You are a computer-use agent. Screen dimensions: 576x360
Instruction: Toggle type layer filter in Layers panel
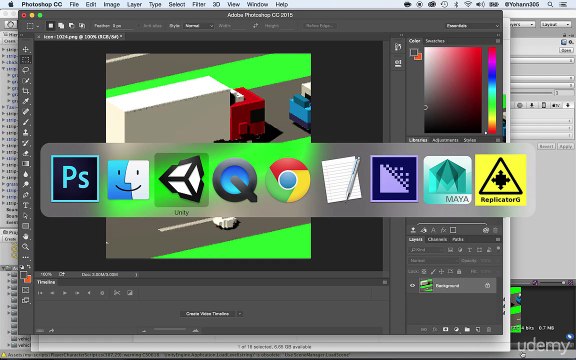[469, 250]
